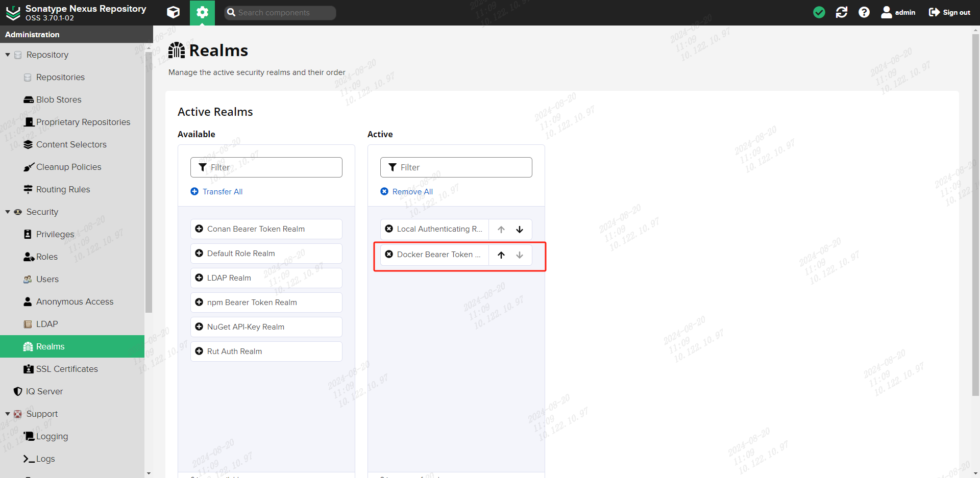Add Default Role Realm
The height and width of the screenshot is (478, 980).
[x=266, y=254]
